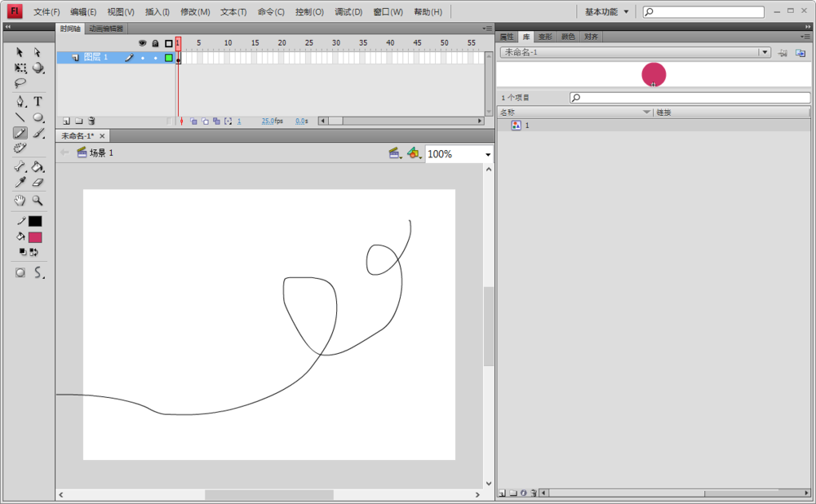Open the 修改(M) menu
Viewport: 816px width, 504px height.
[195, 12]
